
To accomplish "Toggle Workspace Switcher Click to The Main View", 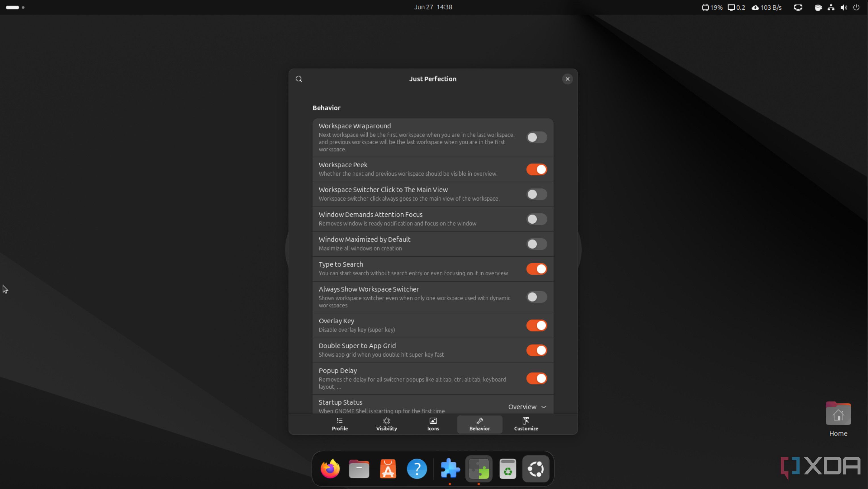I will [x=536, y=194].
